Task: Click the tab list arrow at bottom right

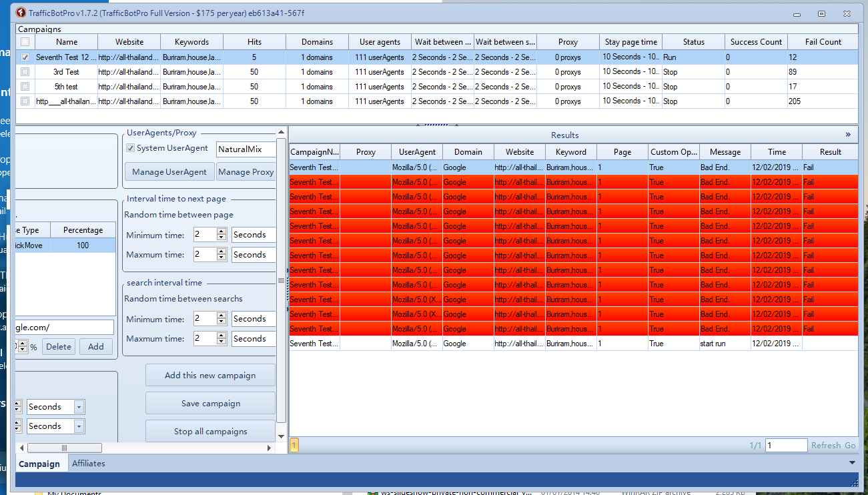Action: pos(852,463)
